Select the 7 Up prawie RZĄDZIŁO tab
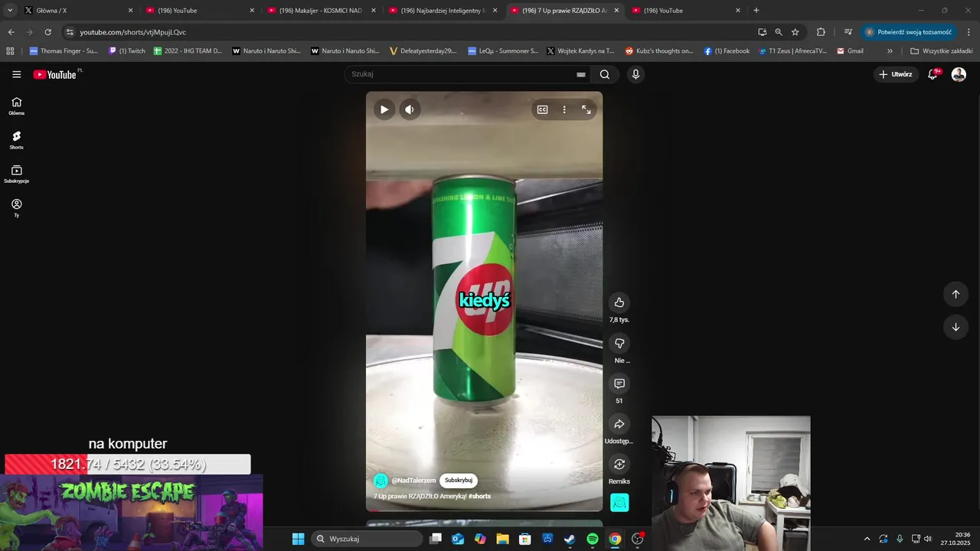The height and width of the screenshot is (551, 980). click(565, 11)
